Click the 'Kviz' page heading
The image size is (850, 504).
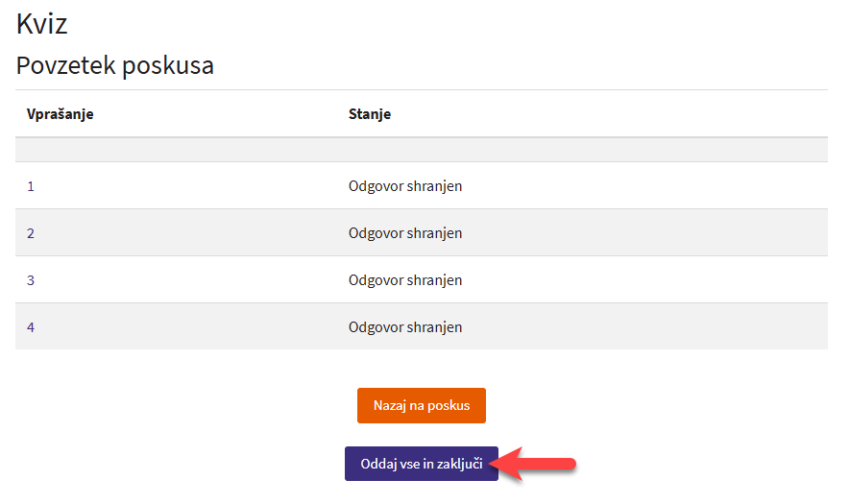click(41, 25)
